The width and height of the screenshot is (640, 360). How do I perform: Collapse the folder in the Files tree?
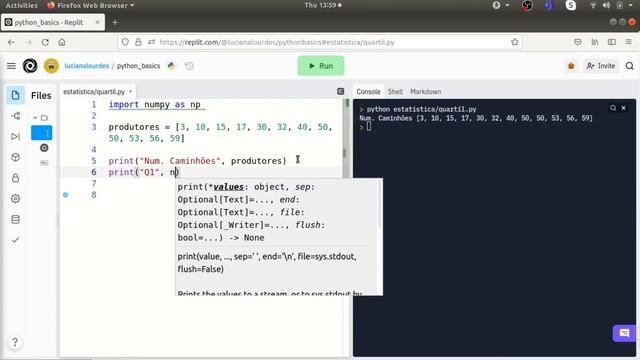click(35, 118)
